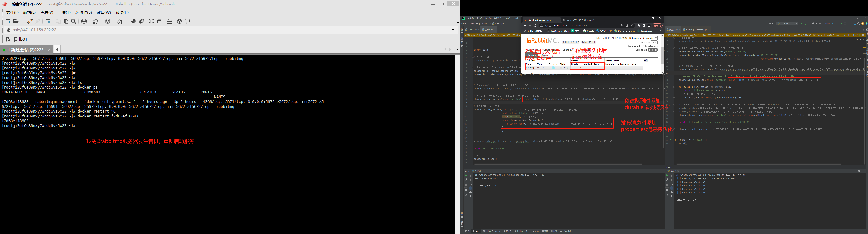The image size is (868, 234).
Task: Click green rerun icon in 生产者 run panel
Action: tap(466, 176)
